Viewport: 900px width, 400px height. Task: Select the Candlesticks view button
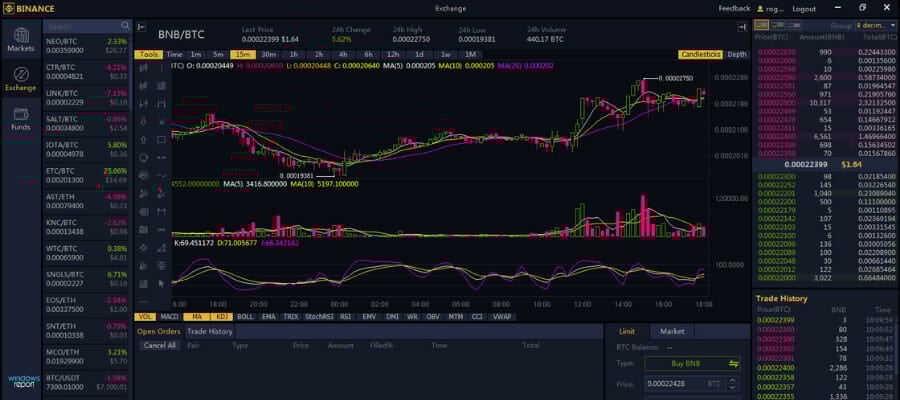pyautogui.click(x=700, y=55)
